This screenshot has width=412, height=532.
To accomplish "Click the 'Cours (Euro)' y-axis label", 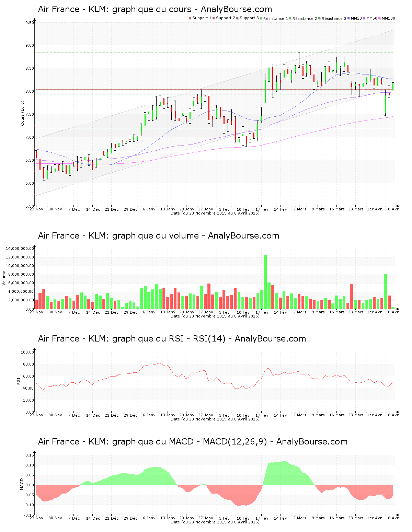I will coord(22,113).
